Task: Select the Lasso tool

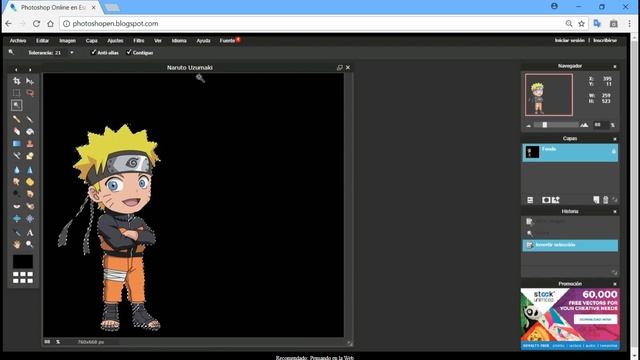Action: tap(30, 93)
